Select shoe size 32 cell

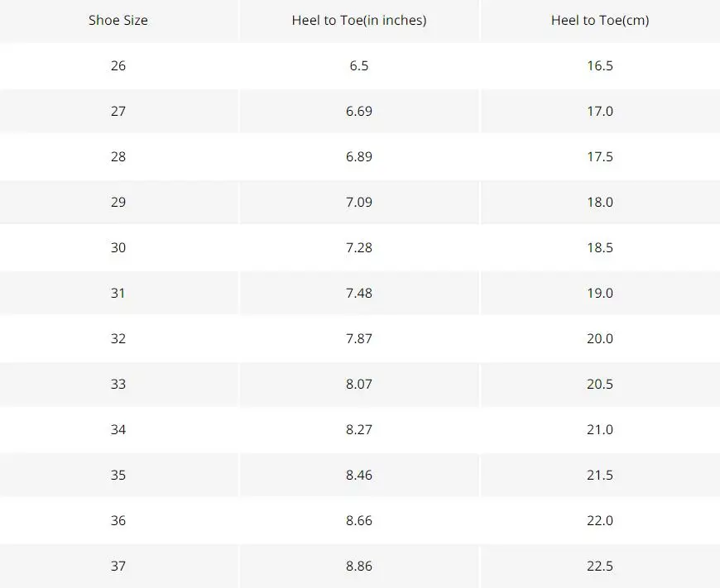[118, 338]
